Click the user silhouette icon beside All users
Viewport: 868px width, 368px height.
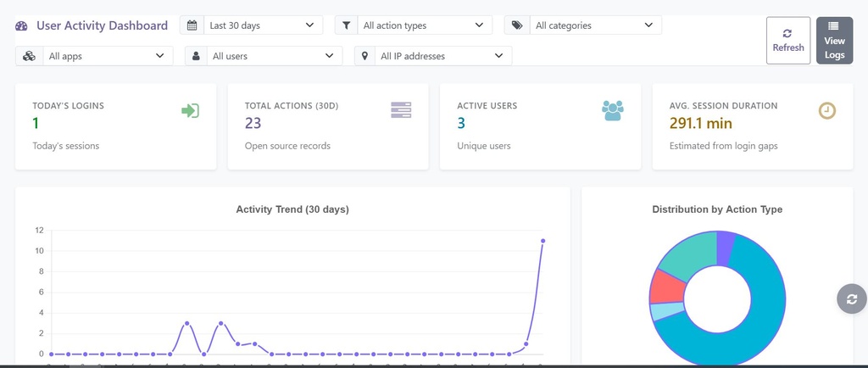point(196,56)
